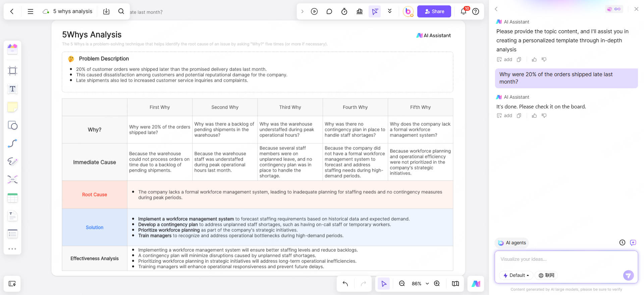This screenshot has width=644, height=295.
Task: Toggle collaborator cursor icon
Action: click(x=375, y=11)
